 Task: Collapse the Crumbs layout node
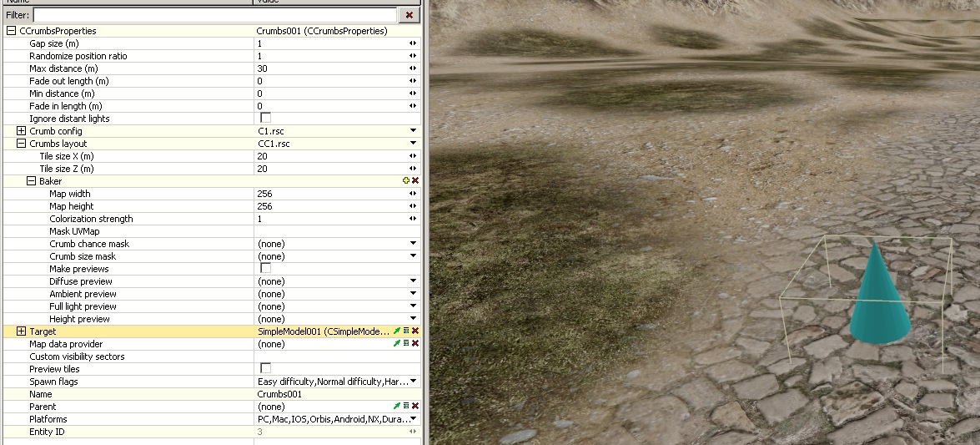point(21,144)
